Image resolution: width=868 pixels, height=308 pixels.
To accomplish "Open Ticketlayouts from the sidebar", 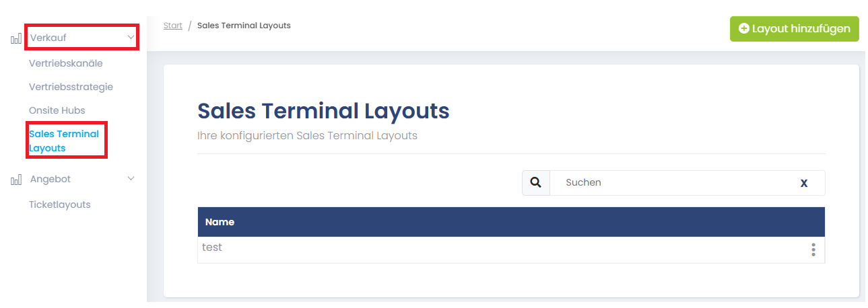I will 60,204.
